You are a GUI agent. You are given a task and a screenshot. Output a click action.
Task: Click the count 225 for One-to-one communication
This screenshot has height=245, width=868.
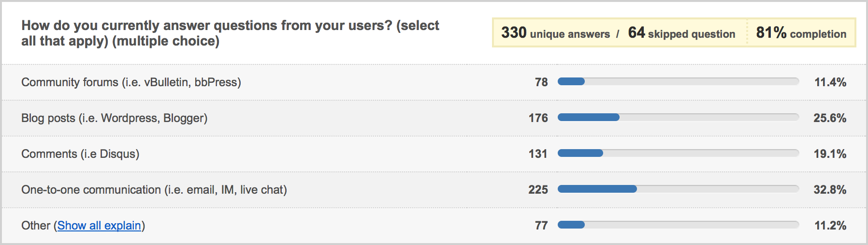coord(538,190)
